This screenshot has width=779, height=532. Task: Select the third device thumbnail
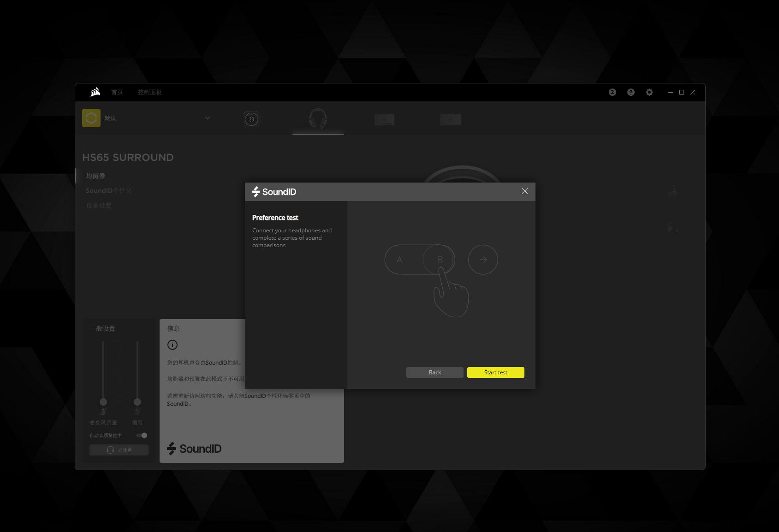pos(384,120)
